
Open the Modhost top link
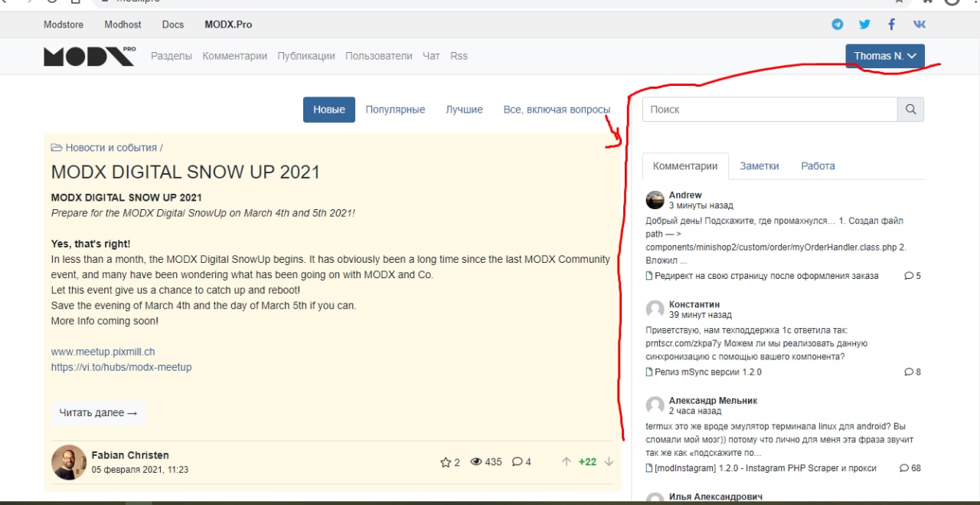tap(122, 25)
